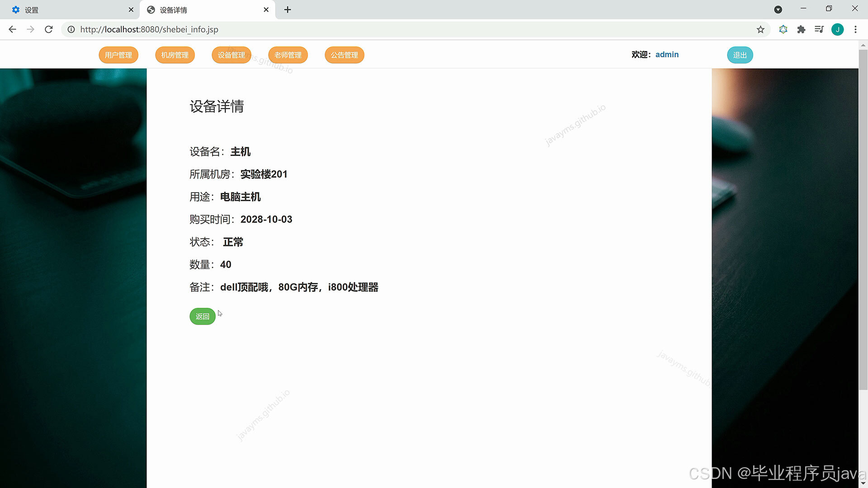Click the quantity value 40
868x488 pixels.
tap(226, 265)
